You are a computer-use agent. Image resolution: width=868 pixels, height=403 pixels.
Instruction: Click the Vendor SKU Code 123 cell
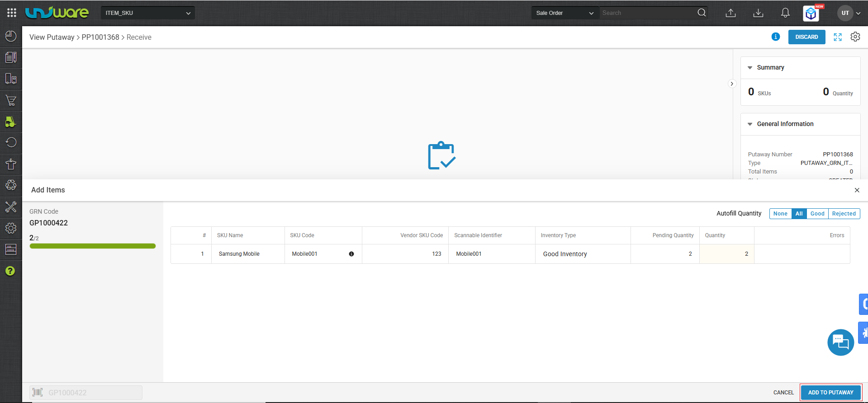[405, 254]
